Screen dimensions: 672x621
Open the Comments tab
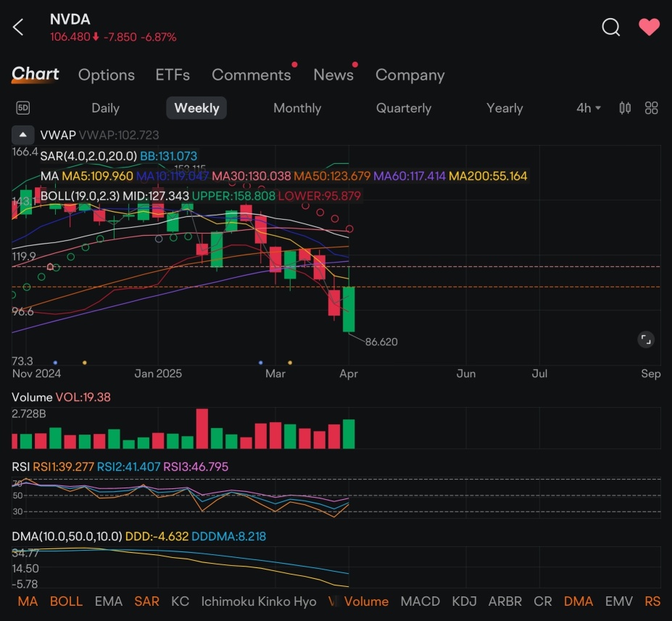[x=251, y=75]
